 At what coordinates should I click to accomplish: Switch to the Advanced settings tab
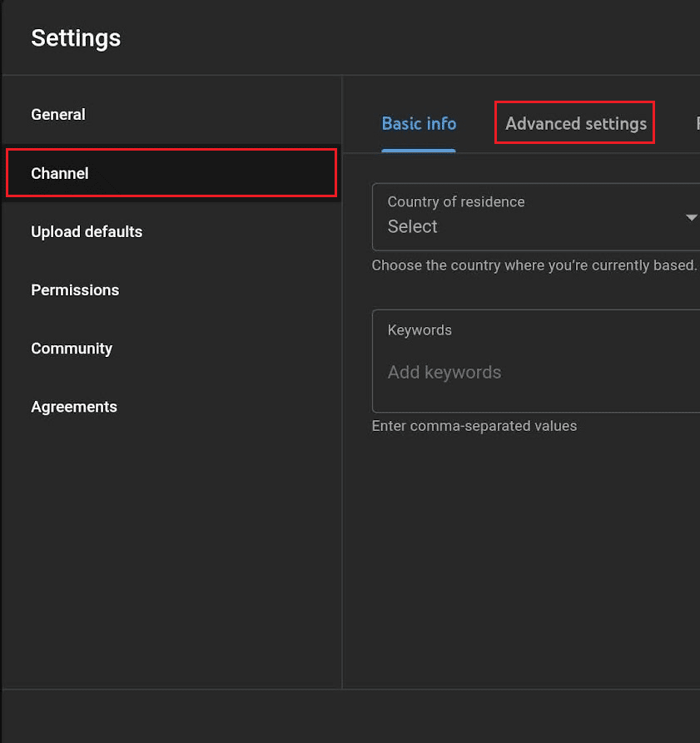pyautogui.click(x=573, y=122)
